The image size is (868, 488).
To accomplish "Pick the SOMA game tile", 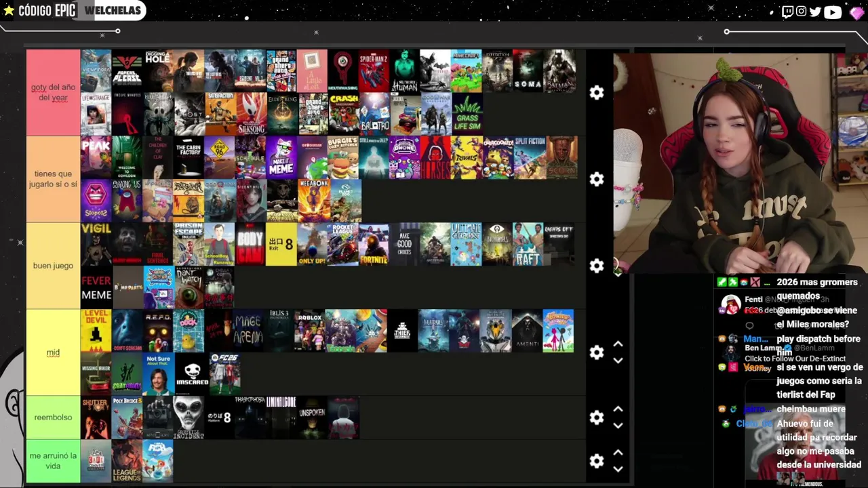I will click(528, 70).
